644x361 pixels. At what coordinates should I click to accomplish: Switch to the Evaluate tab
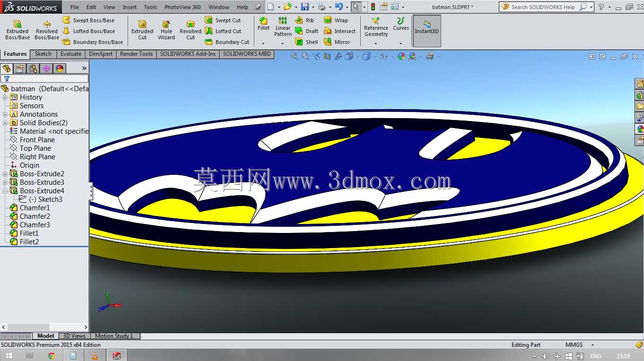coord(71,54)
